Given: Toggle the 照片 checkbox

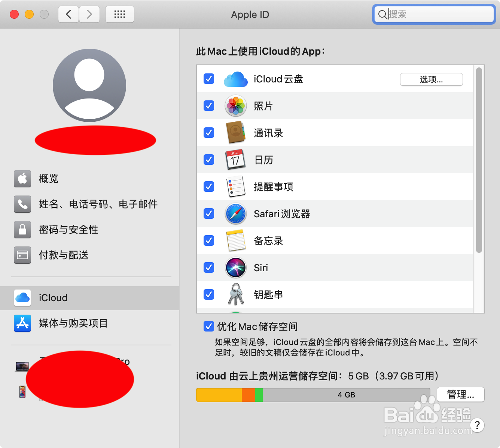Looking at the screenshot, I should [x=209, y=106].
